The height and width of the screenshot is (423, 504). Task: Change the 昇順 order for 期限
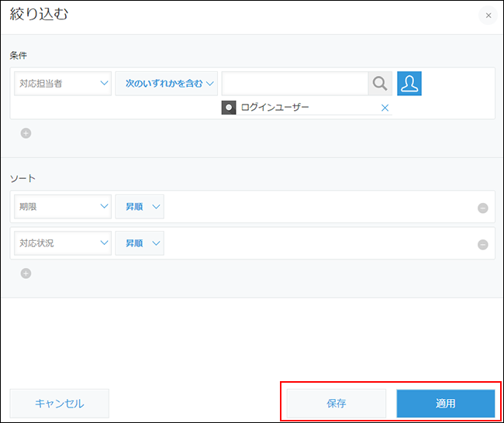(140, 207)
